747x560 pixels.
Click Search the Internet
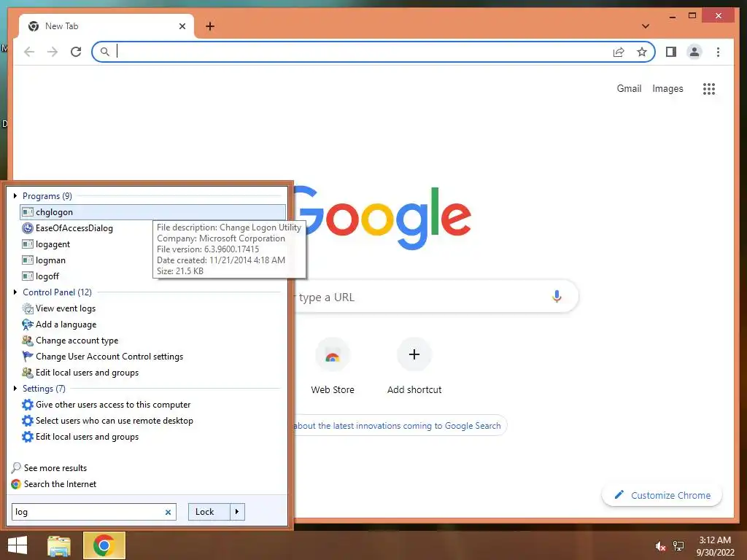[53, 484]
